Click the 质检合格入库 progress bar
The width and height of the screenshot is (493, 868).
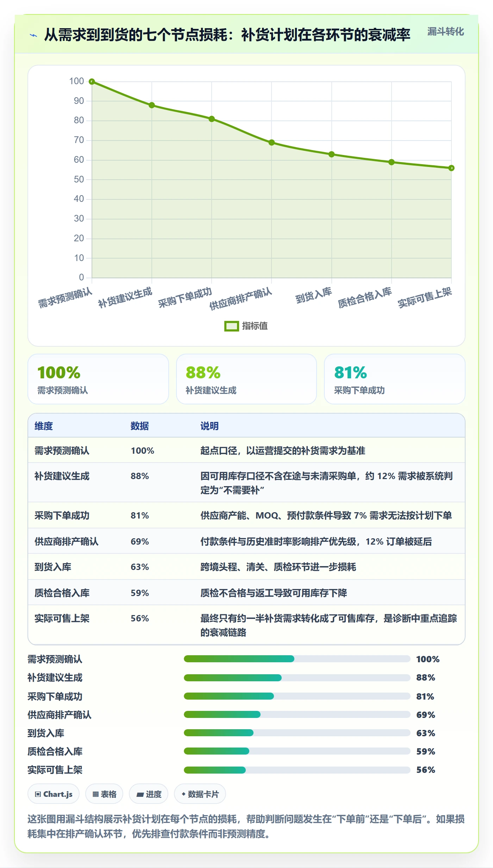click(297, 751)
